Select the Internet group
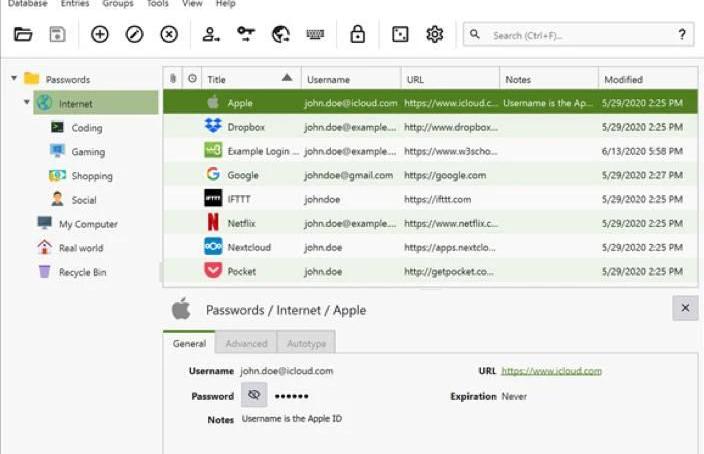704x454 pixels. tap(96, 103)
